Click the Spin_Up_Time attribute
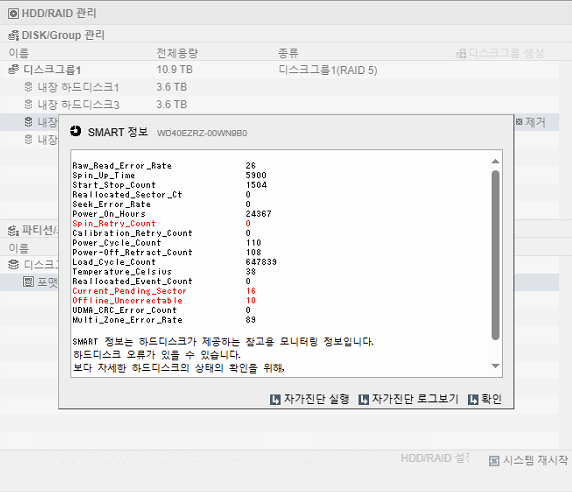The image size is (572, 492). 104,175
